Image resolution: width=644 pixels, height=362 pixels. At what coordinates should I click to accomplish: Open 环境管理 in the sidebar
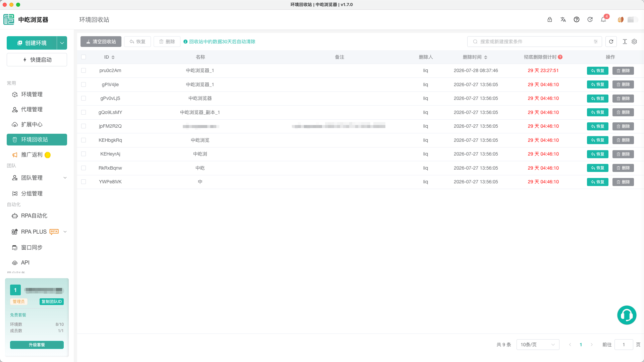(37, 95)
